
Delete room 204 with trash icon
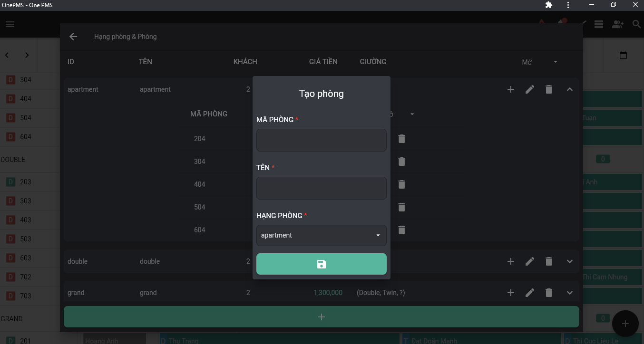pos(402,139)
